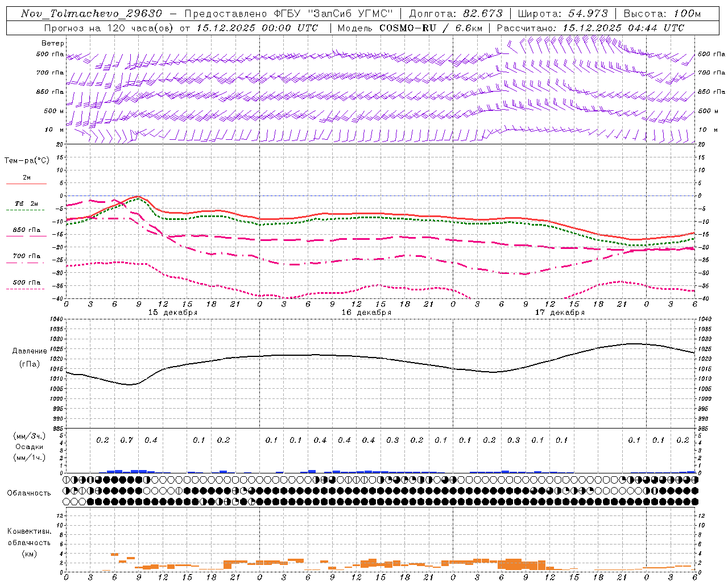Click the 15 декабря date label
The height and width of the screenshot is (582, 728).
point(173,312)
